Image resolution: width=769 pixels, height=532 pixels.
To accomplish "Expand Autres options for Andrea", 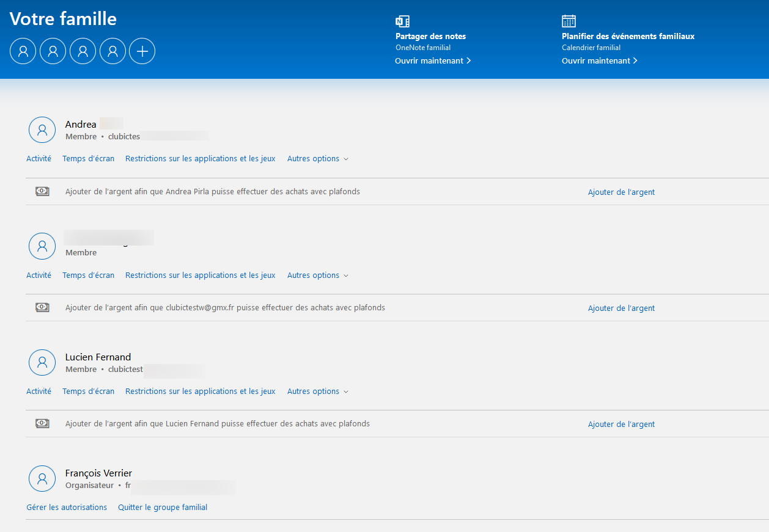I will pos(318,159).
